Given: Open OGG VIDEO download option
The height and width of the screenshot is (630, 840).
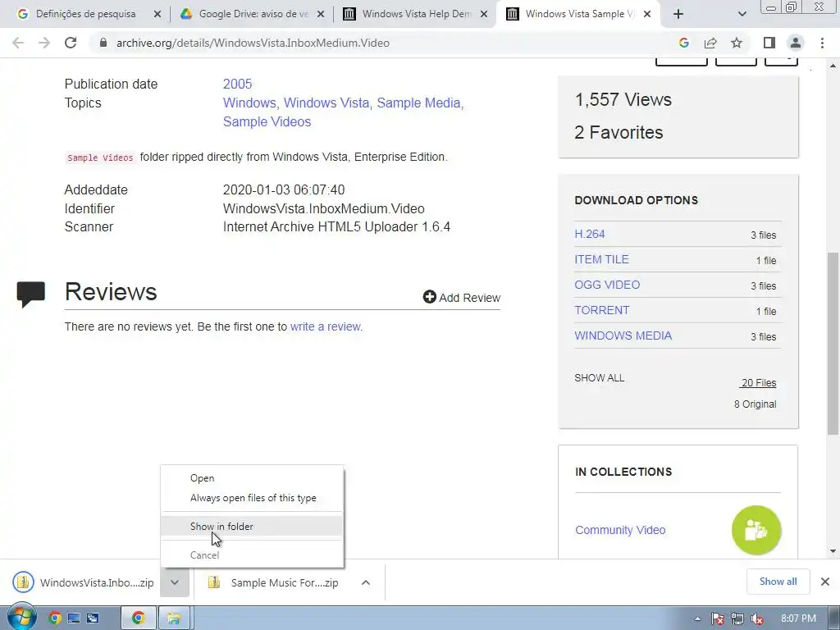Looking at the screenshot, I should coord(607,285).
